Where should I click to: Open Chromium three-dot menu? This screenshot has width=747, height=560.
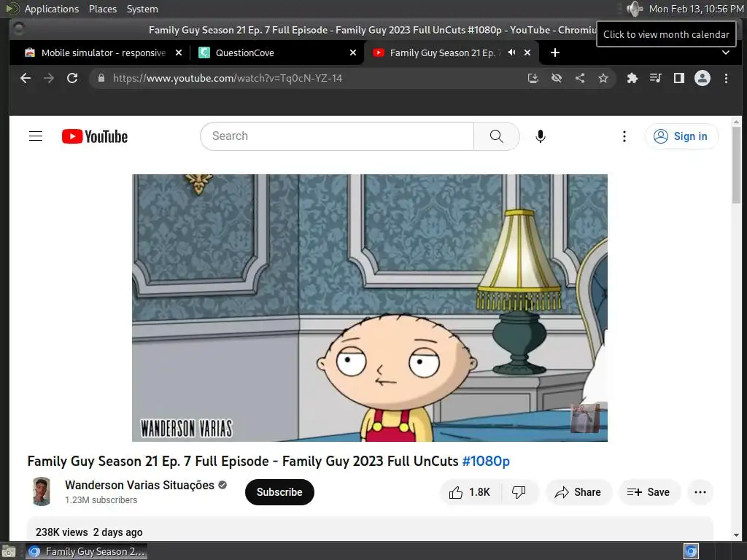click(x=726, y=78)
